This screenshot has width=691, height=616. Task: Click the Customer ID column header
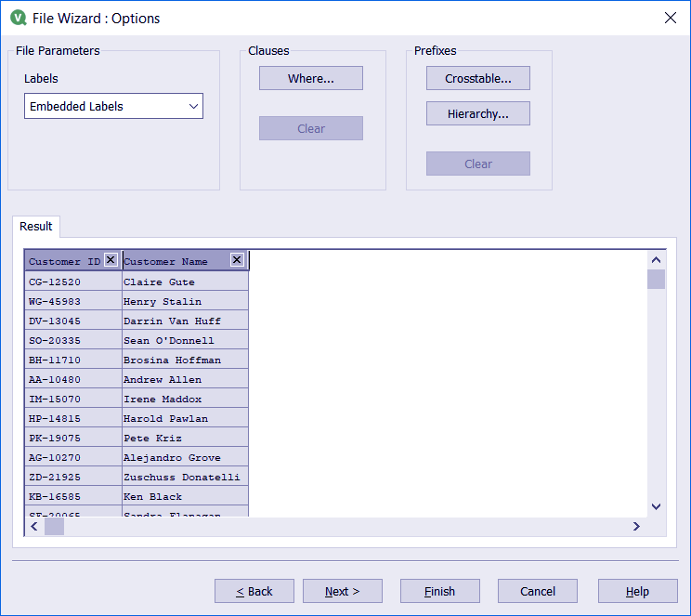click(64, 261)
